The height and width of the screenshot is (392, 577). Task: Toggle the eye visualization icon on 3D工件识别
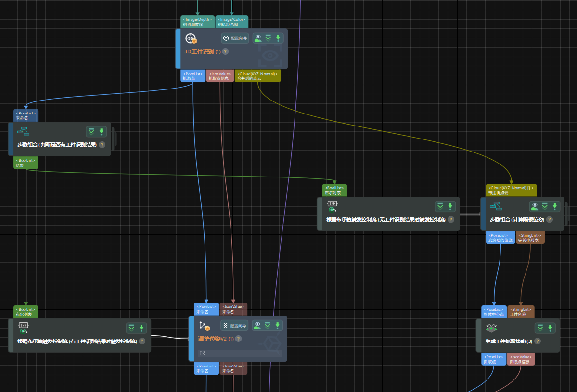tap(258, 38)
